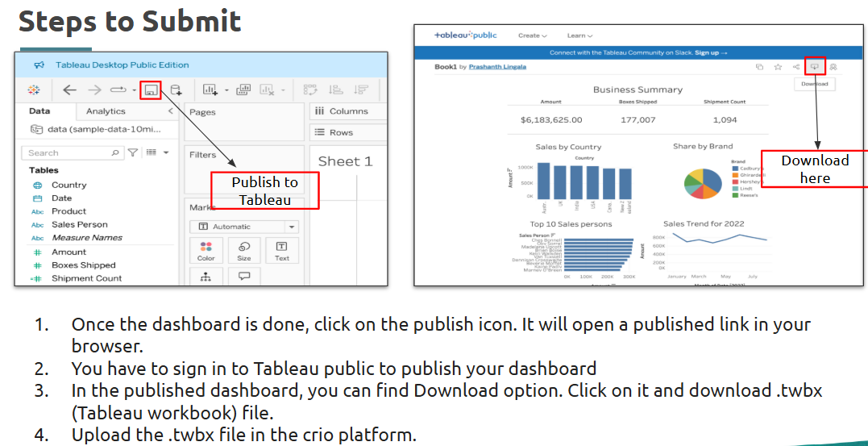Viewport: 868px width, 446px height.
Task: Select the Sales Person field
Action: coord(80,224)
